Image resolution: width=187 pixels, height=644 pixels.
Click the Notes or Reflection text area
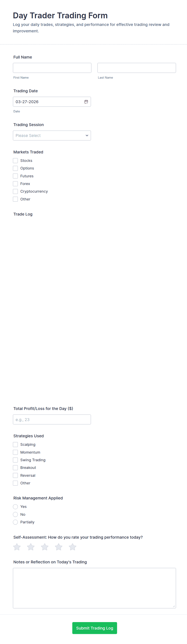click(94, 588)
